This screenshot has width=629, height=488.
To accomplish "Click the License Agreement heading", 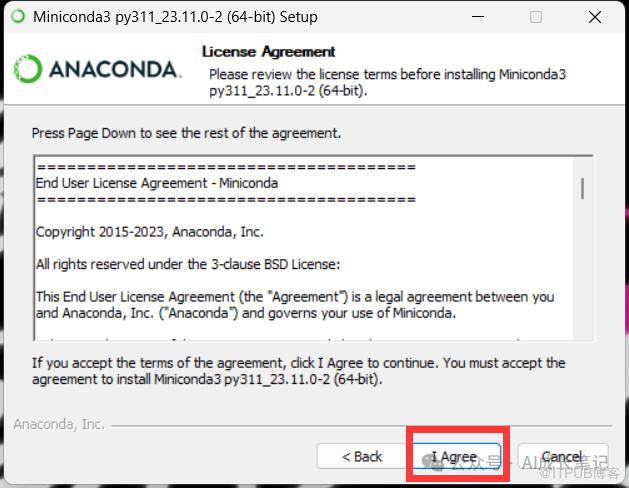I will pyautogui.click(x=268, y=52).
